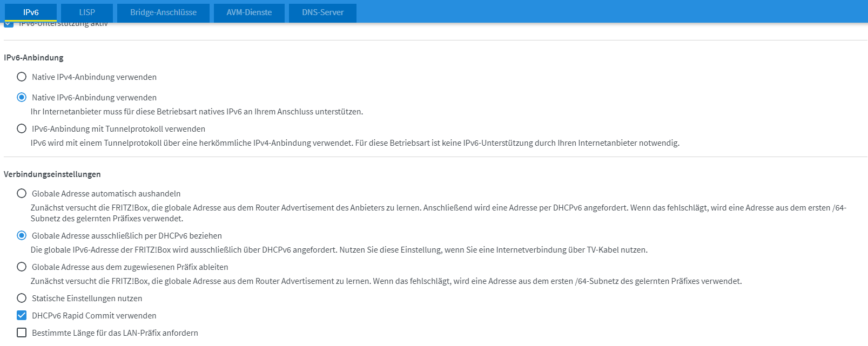Viewport: 868px width, 346px height.
Task: Click the description mentioning Internetverbindung über TV-Kabel
Action: click(x=339, y=250)
